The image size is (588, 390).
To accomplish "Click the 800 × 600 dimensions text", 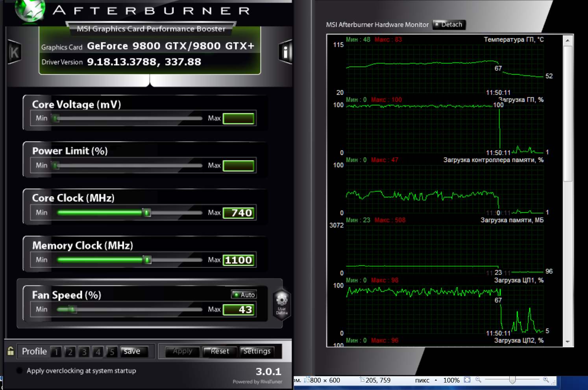I will click(325, 380).
